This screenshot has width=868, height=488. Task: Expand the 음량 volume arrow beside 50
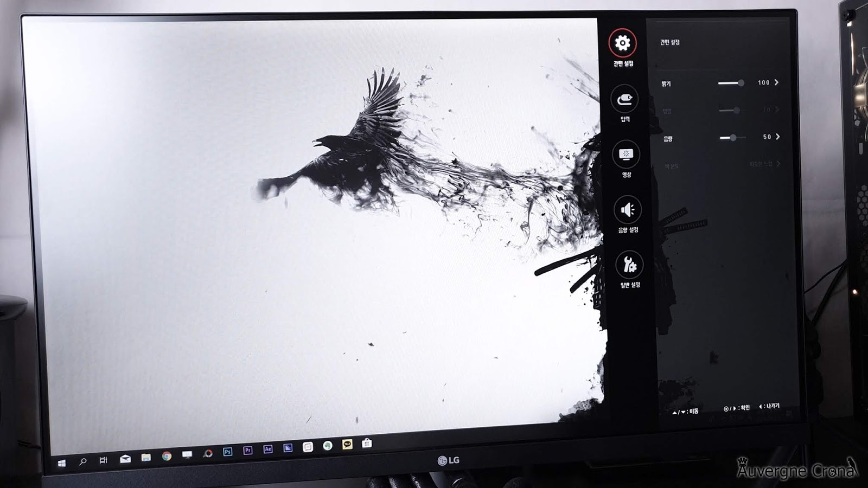tap(778, 137)
